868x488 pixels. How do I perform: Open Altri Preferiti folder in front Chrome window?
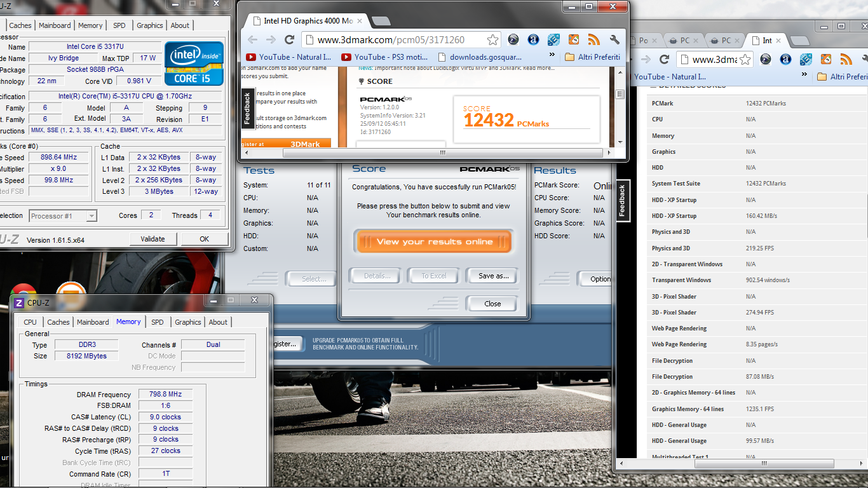click(592, 57)
